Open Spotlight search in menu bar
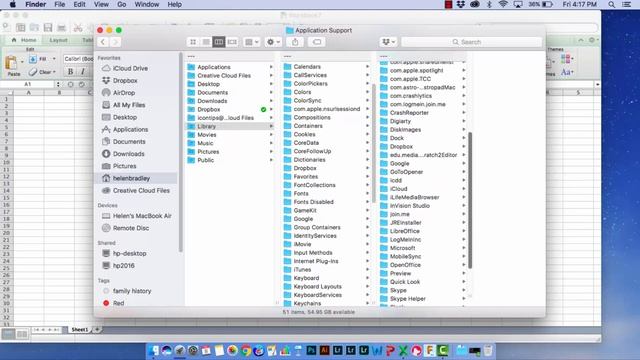Screen dimensions: 640x360 pos(611,4)
